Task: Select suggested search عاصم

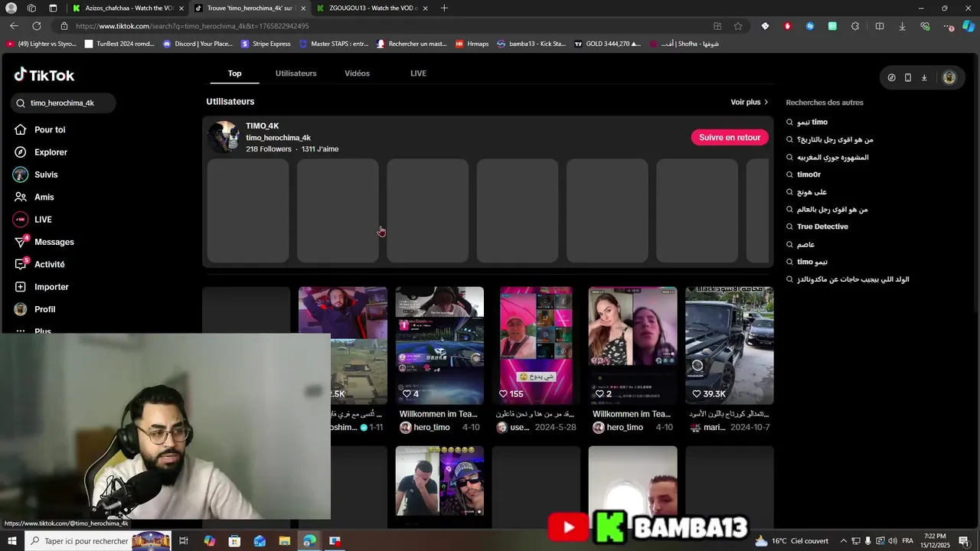Action: 805,244
